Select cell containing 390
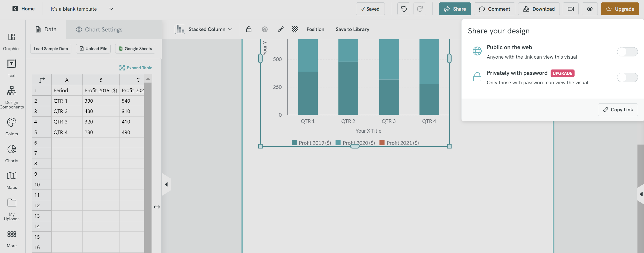This screenshot has width=644, height=253. pos(101,101)
